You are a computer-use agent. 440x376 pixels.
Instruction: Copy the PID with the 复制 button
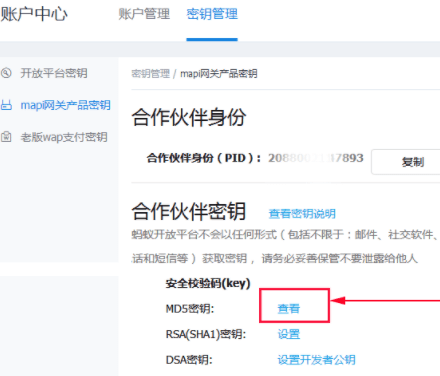(x=413, y=162)
